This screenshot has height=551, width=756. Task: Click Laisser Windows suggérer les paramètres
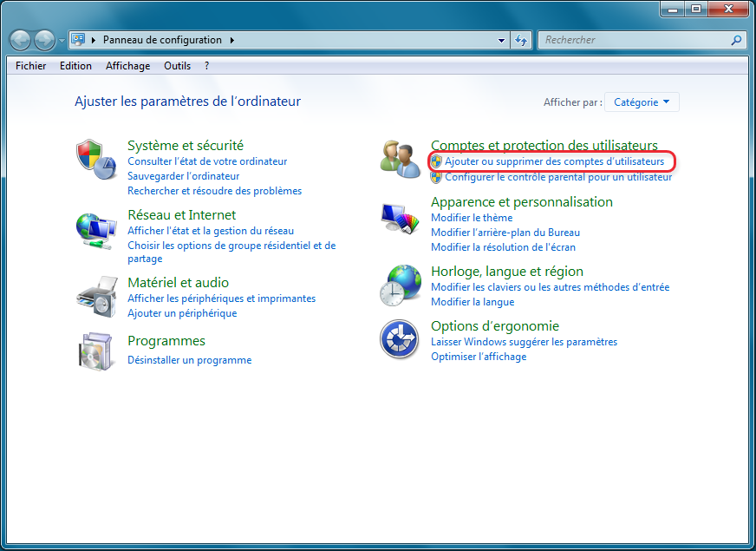[x=525, y=342]
